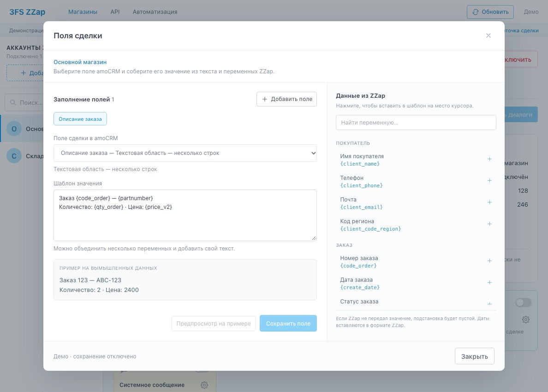Select the blue O avatar in the accounts list
The image size is (548, 392).
coord(14,129)
